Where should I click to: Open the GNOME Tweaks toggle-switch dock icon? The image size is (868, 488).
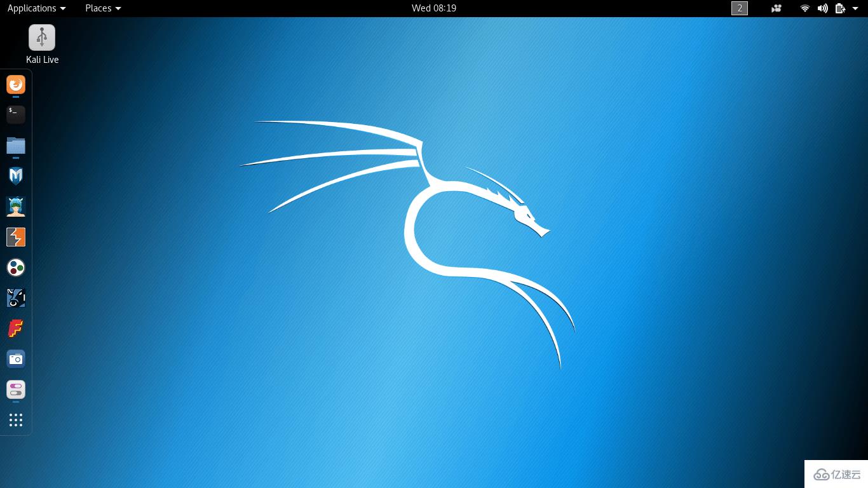coord(16,390)
